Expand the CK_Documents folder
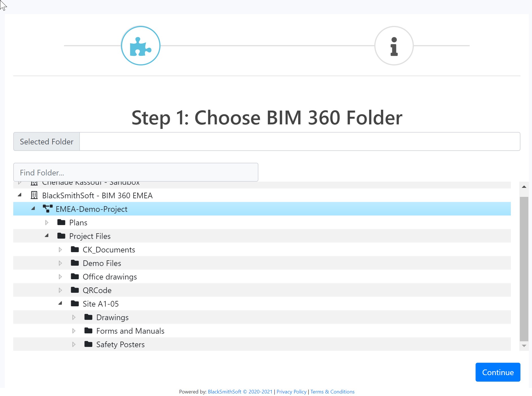This screenshot has height=396, width=532. pyautogui.click(x=60, y=250)
